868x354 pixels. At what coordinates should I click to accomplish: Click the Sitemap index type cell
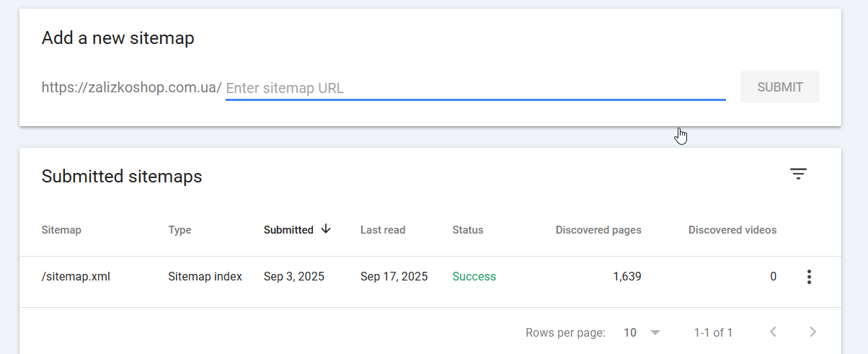point(205,276)
